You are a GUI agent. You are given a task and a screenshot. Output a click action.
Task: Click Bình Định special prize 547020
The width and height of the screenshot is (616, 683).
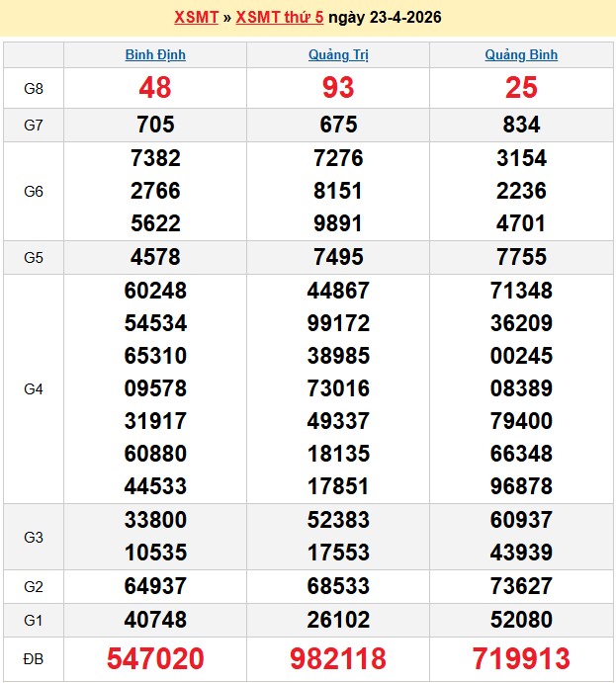(x=155, y=658)
